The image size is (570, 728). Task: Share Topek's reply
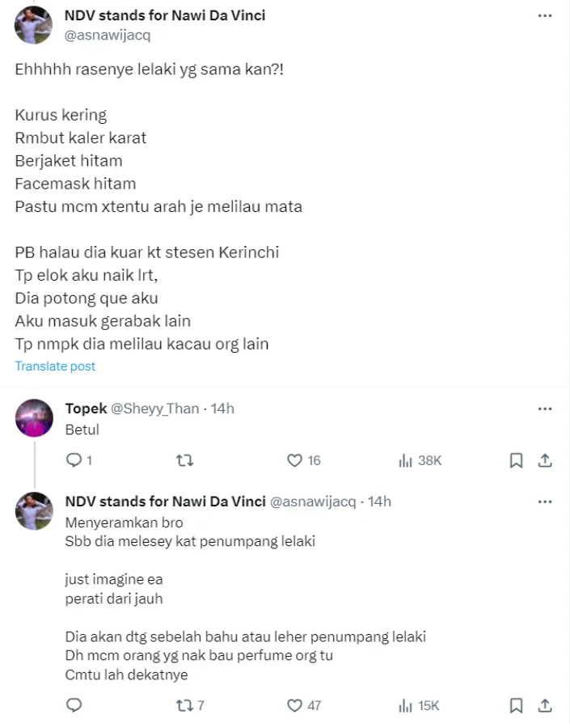[545, 460]
